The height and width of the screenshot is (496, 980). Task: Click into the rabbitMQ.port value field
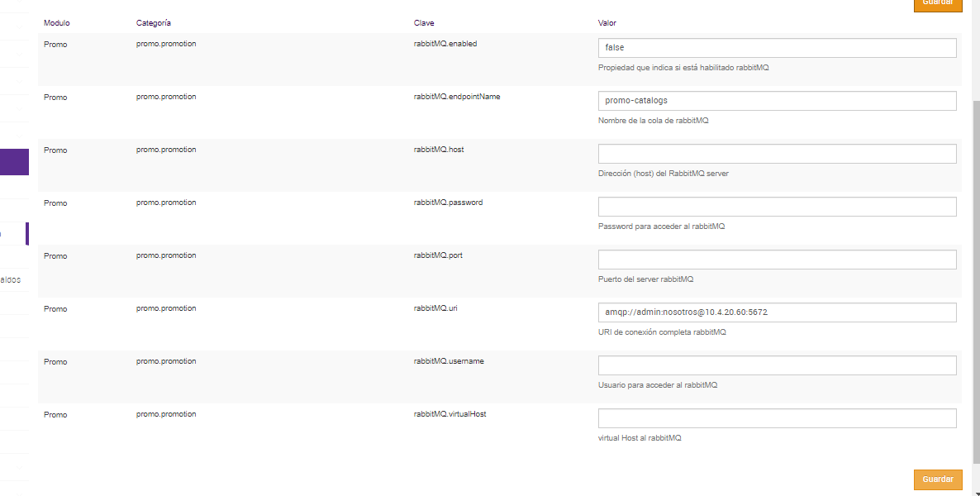777,260
